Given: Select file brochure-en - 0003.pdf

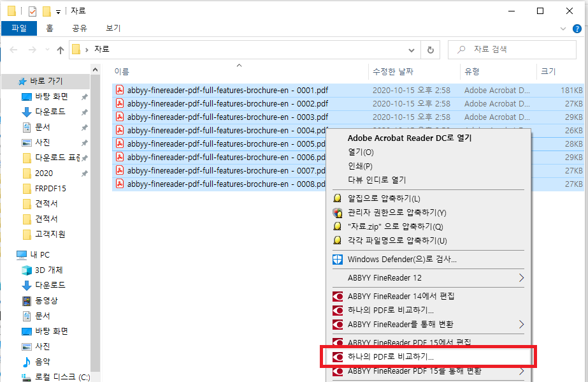Looking at the screenshot, I should point(348,117).
